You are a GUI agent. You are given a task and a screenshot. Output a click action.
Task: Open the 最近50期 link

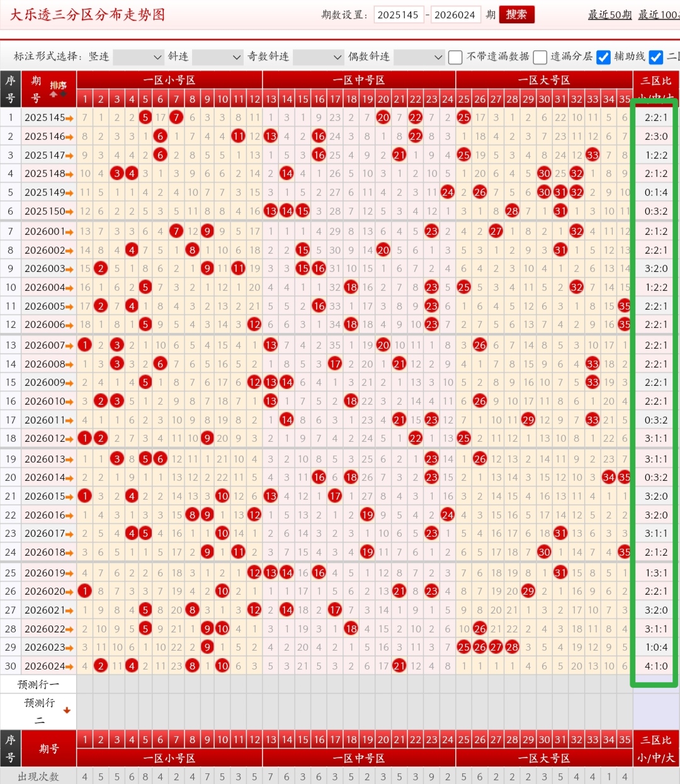pos(609,14)
